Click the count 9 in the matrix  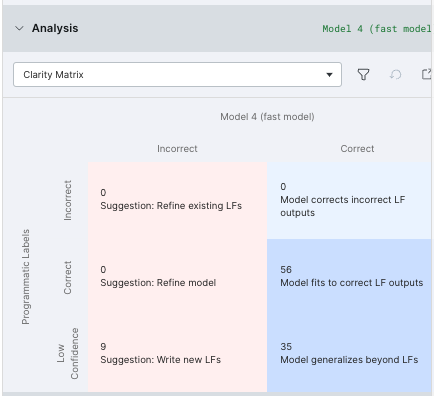[103, 347]
